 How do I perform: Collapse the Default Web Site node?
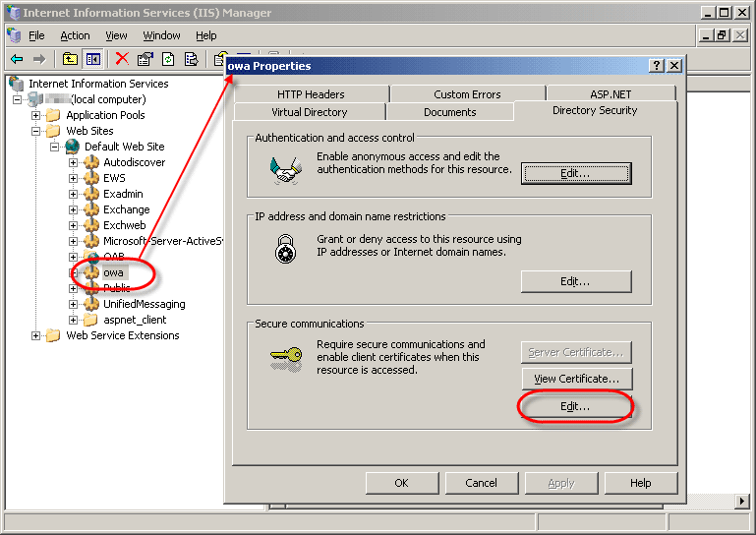(54, 147)
